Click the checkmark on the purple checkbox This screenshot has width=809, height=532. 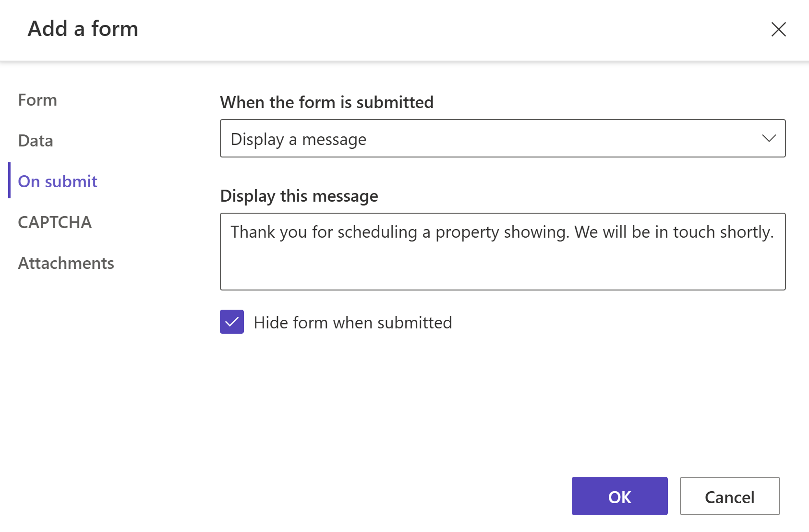pyautogui.click(x=231, y=322)
